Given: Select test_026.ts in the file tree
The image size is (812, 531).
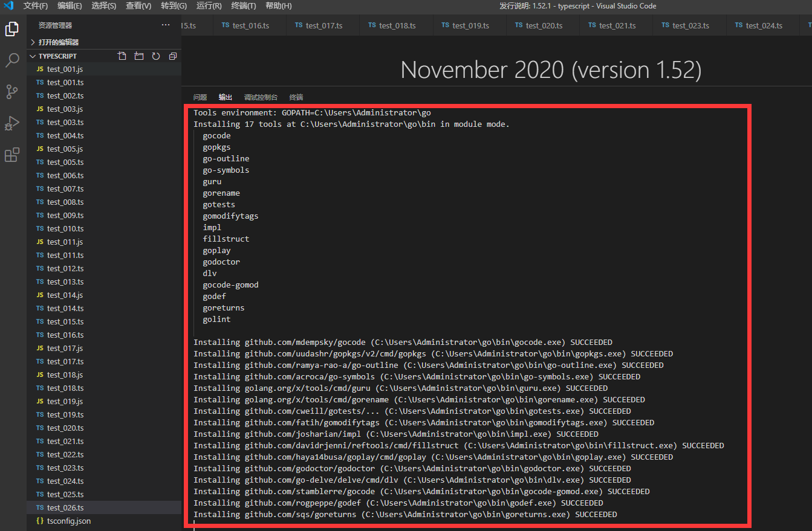Looking at the screenshot, I should pos(104,507).
